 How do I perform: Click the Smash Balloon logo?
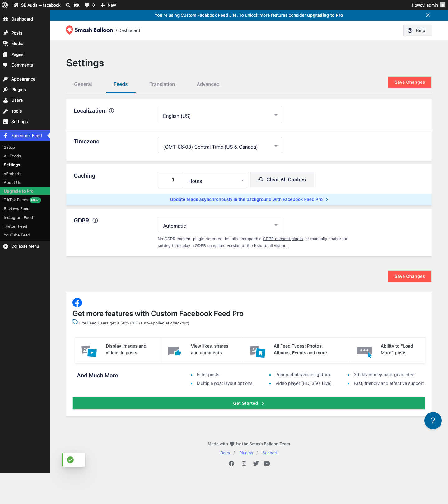tap(90, 30)
